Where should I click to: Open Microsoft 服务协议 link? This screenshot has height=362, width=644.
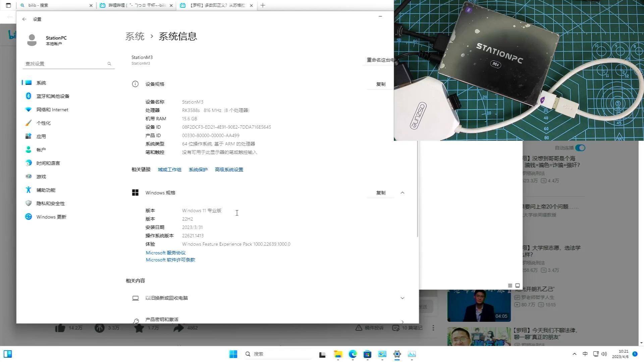click(x=166, y=253)
